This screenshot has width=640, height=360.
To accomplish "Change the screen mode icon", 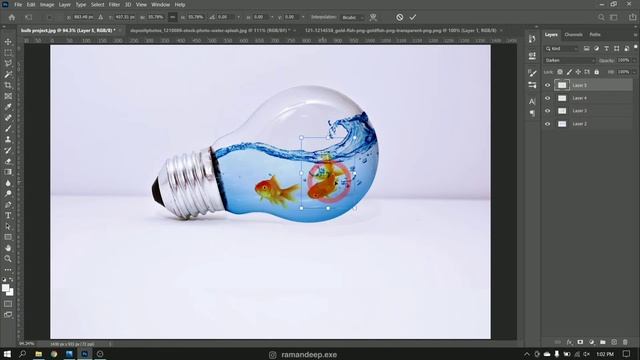I will [x=8, y=315].
